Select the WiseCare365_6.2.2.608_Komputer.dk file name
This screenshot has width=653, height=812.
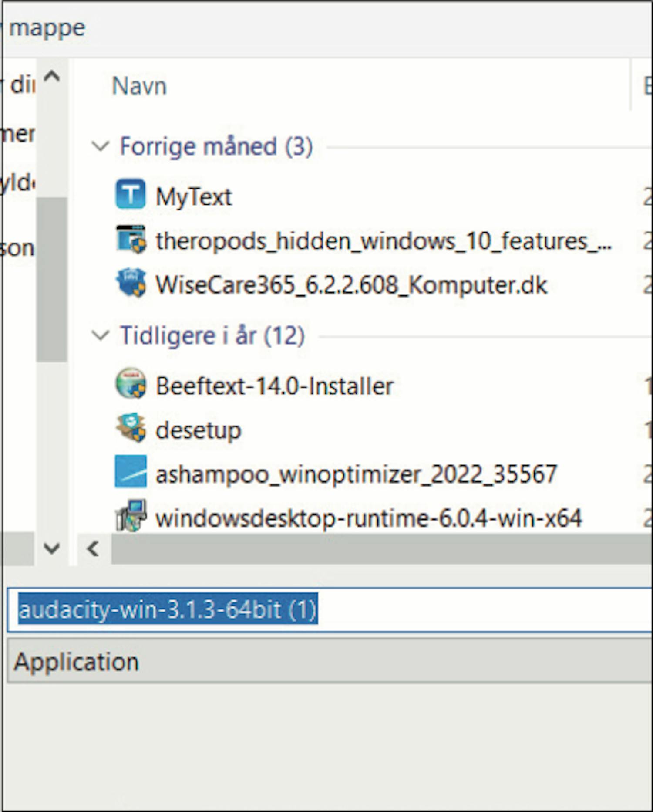coord(351,285)
